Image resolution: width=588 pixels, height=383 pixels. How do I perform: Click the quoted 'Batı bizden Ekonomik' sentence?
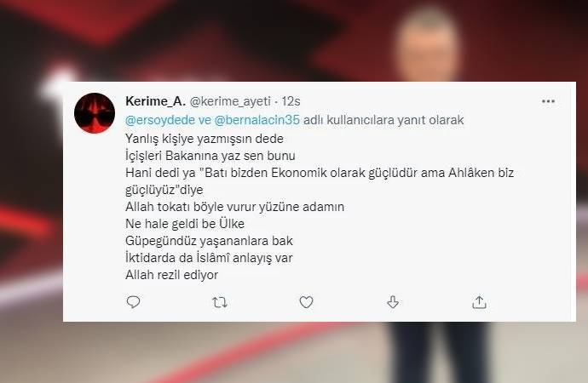320,181
